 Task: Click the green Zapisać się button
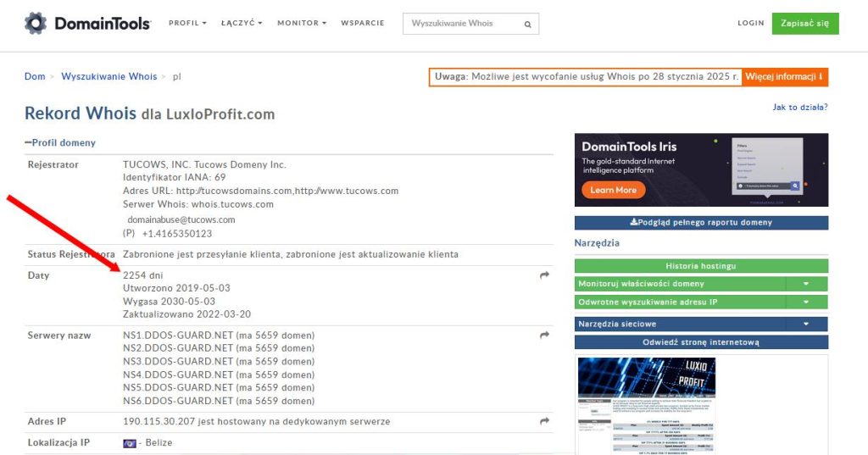coord(805,23)
